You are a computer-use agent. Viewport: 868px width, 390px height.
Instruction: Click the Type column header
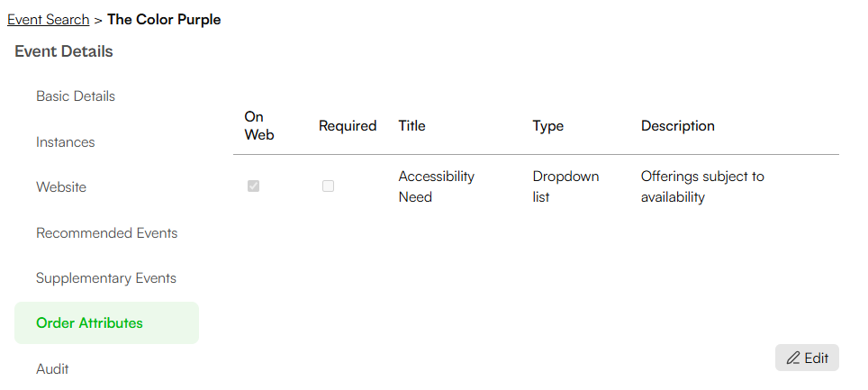tap(548, 126)
